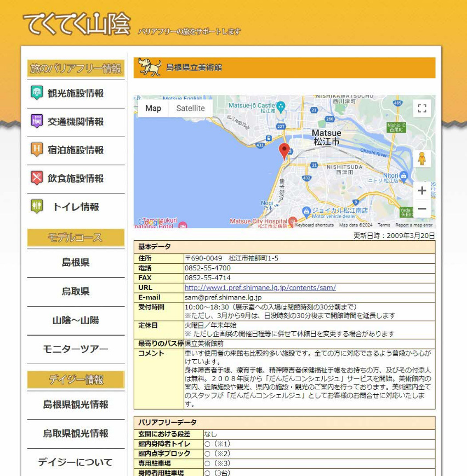Click the デイジー情報 sidebar heading
467x476 pixels.
pos(76,379)
